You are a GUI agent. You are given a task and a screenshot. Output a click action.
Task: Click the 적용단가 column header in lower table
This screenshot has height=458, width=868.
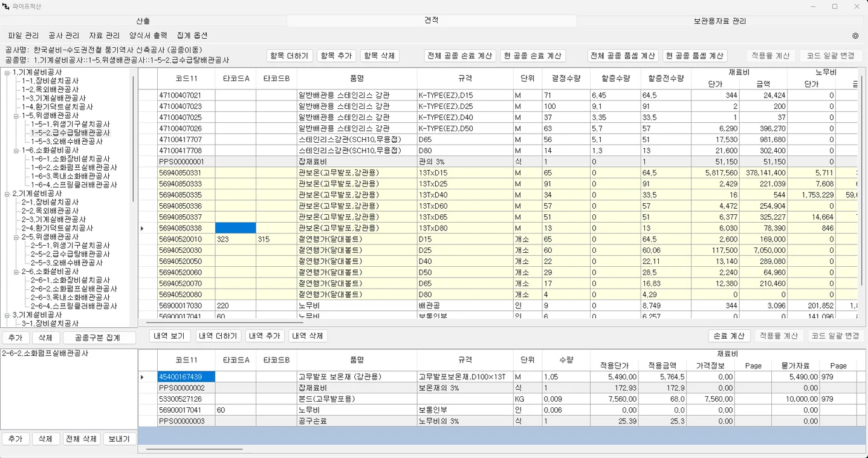(614, 366)
